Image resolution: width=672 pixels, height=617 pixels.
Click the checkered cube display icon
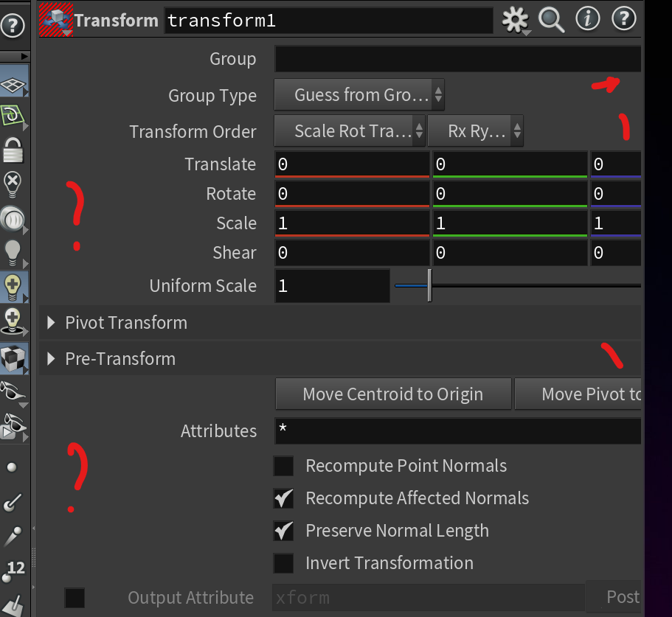pos(13,358)
